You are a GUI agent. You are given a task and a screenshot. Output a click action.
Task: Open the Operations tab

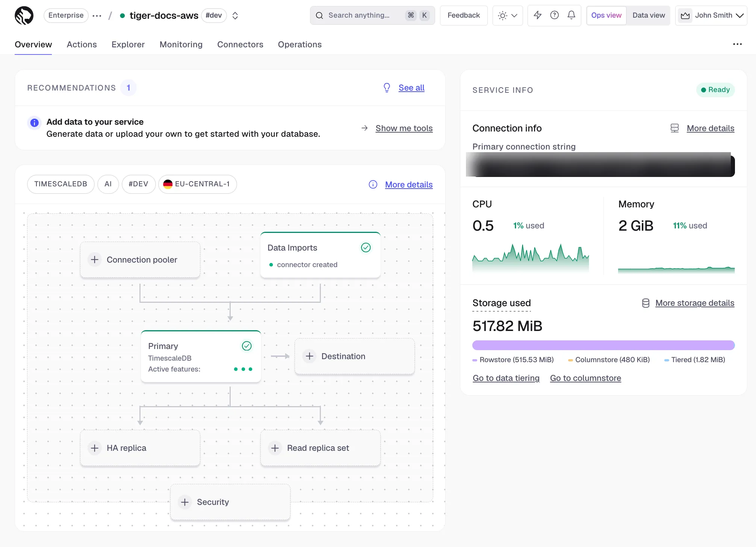click(x=300, y=45)
